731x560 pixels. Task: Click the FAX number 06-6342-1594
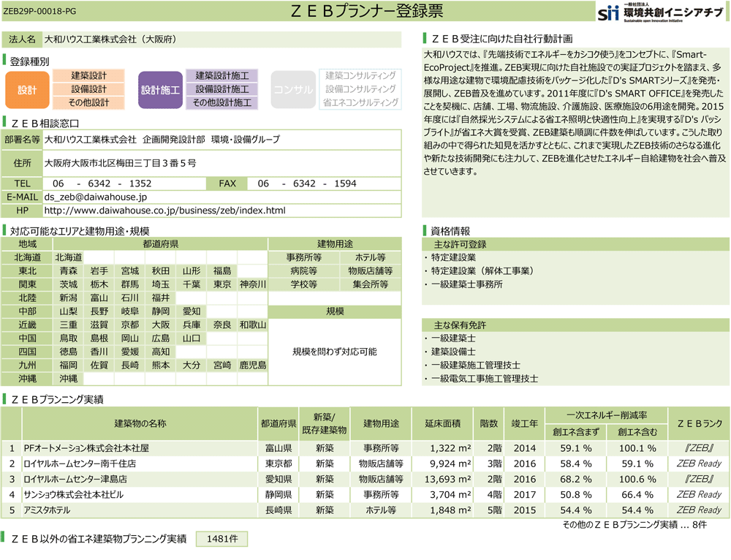point(307,183)
